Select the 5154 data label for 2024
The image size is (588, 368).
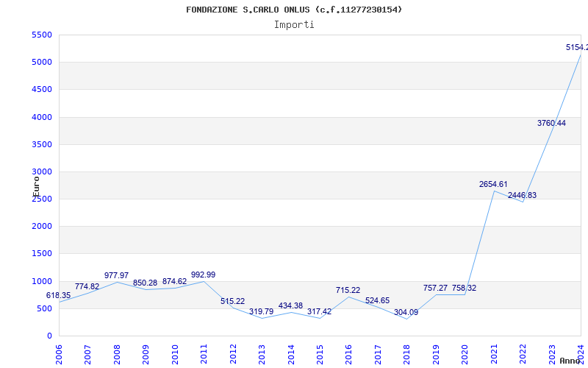tap(576, 47)
